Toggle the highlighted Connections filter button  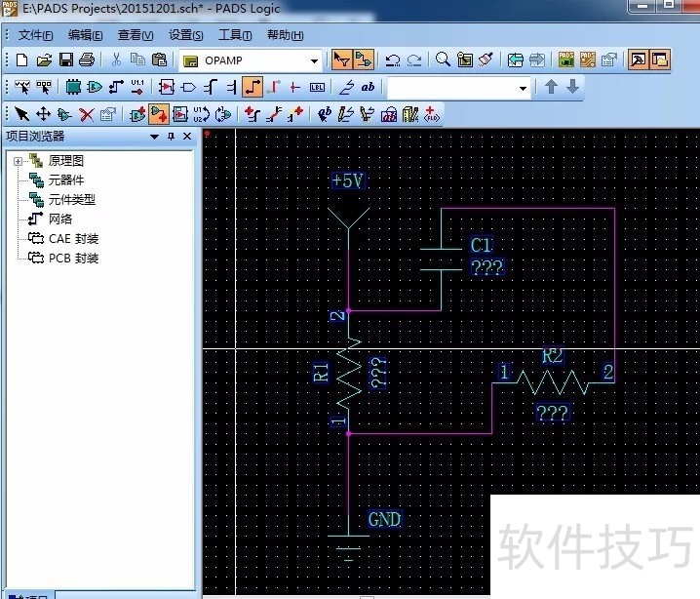coord(253,87)
